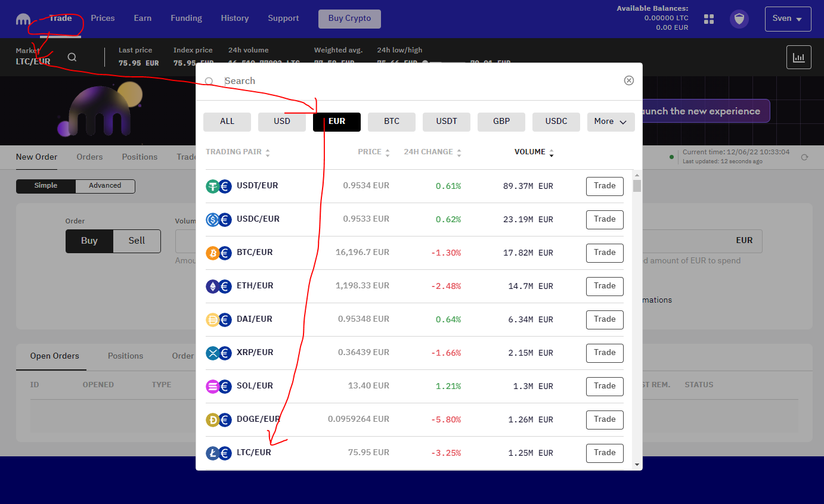
Task: Open the History menu
Action: [235, 18]
